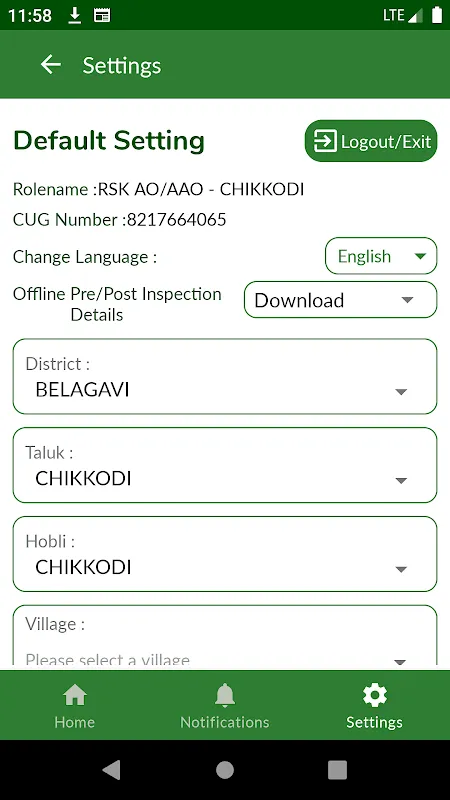Screen dimensions: 450x800
Task: Expand the Hobli CHIKKODI dropdown
Action: [225, 554]
